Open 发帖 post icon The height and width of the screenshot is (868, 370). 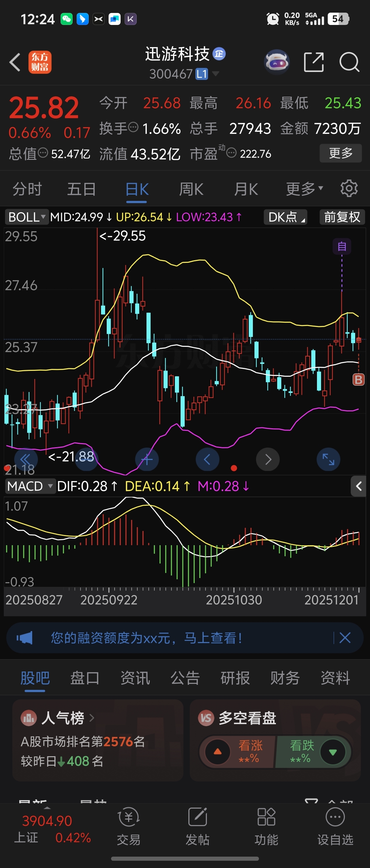click(198, 826)
